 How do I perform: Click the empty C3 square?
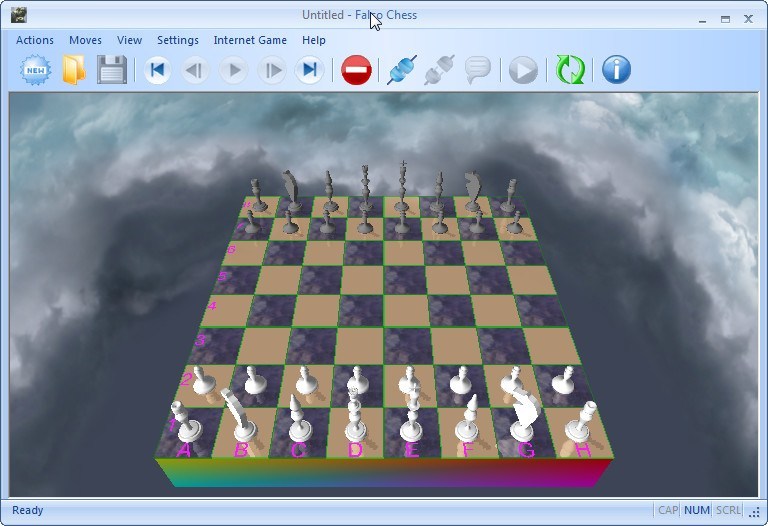tap(310, 346)
